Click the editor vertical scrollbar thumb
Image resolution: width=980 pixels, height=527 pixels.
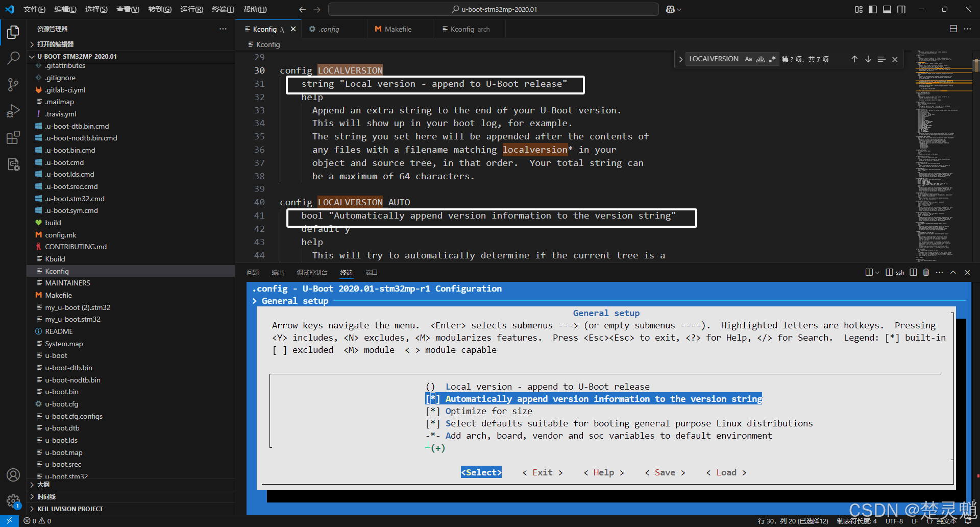pos(976,65)
